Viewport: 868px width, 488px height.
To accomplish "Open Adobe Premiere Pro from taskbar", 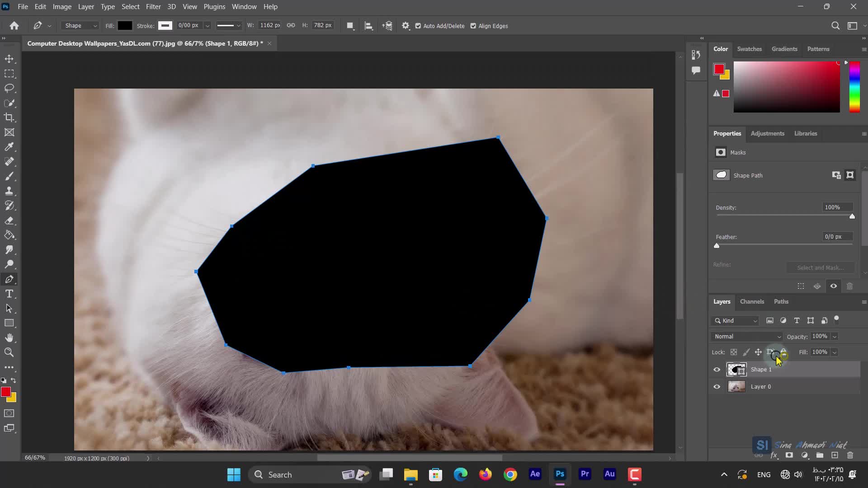I will [x=585, y=474].
